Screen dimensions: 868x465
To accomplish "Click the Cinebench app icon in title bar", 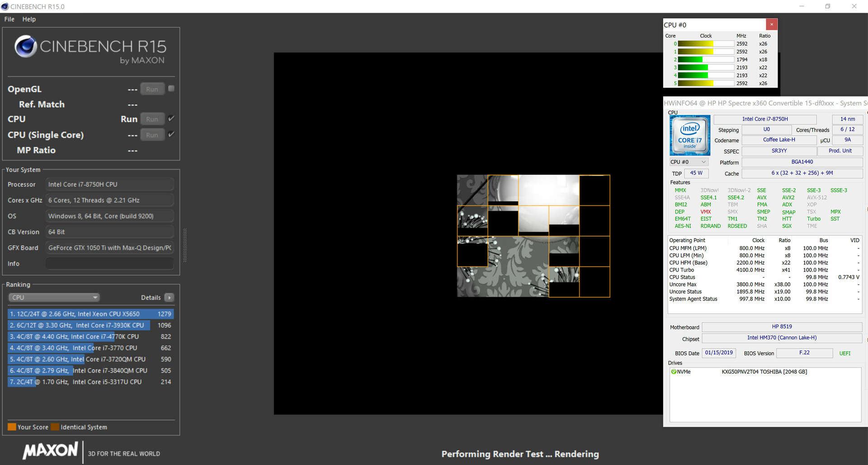I will 5,6.
